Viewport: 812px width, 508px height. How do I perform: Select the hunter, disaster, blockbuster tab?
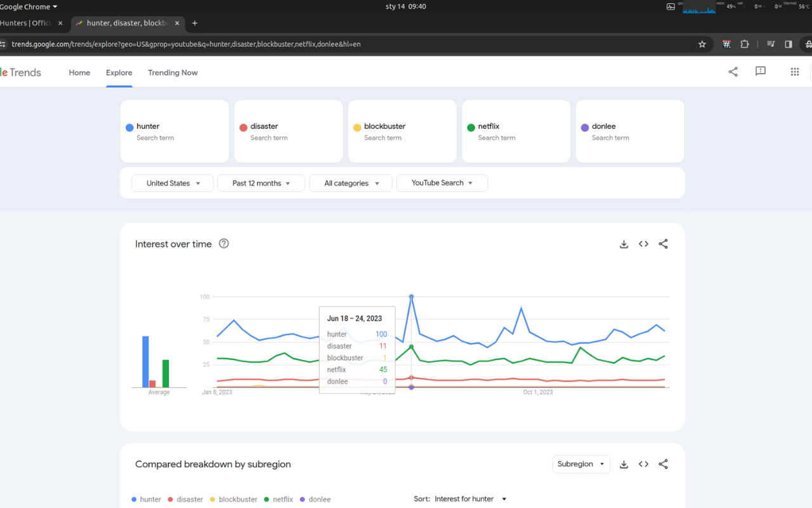pos(127,23)
